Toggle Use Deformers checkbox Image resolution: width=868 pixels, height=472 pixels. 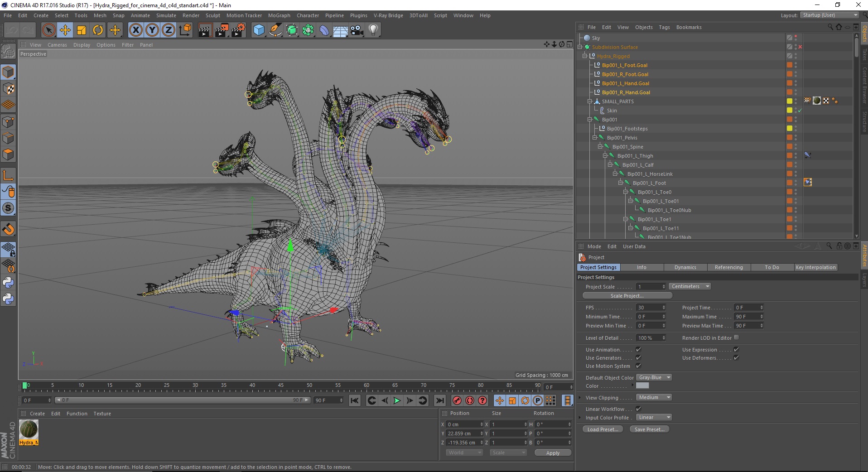(736, 357)
